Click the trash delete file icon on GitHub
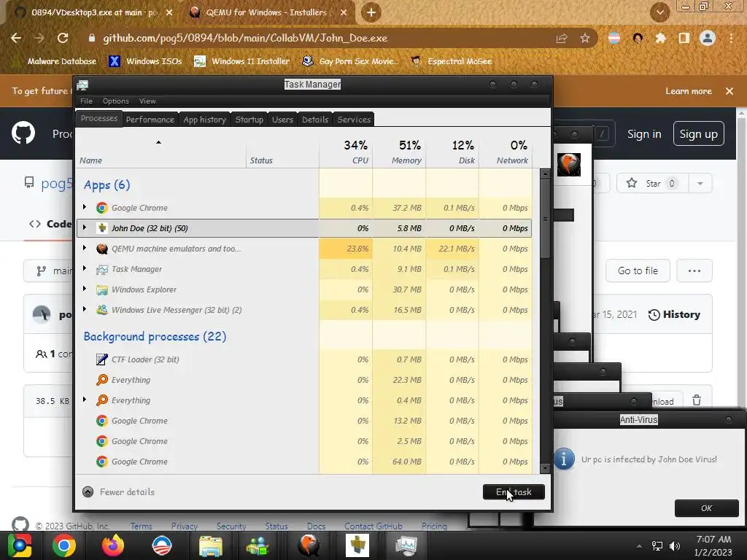 tap(697, 400)
